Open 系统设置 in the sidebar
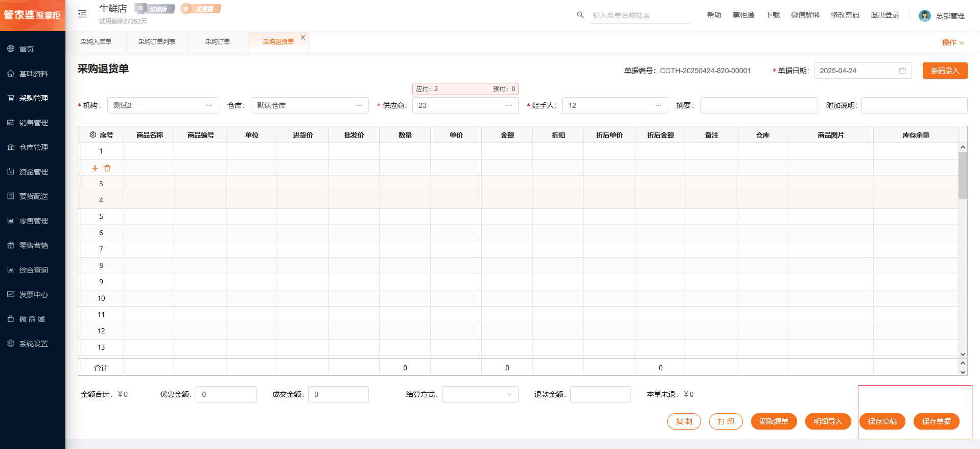The image size is (980, 449). click(x=33, y=344)
